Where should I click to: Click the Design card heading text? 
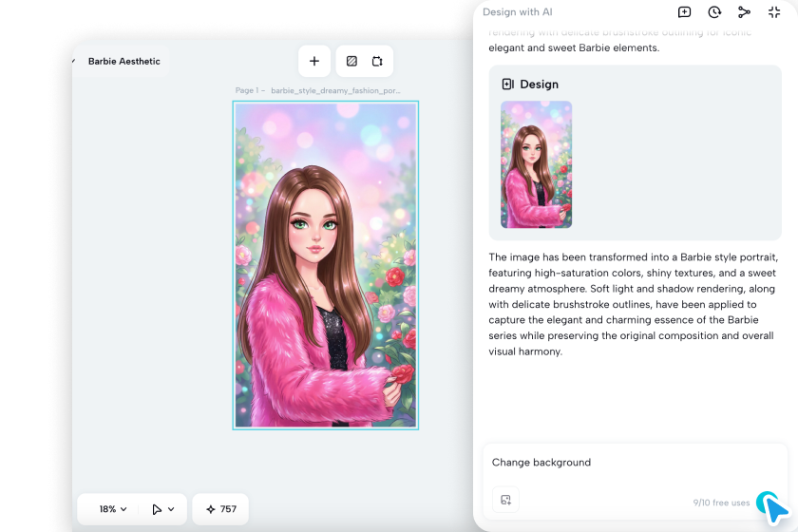(539, 84)
